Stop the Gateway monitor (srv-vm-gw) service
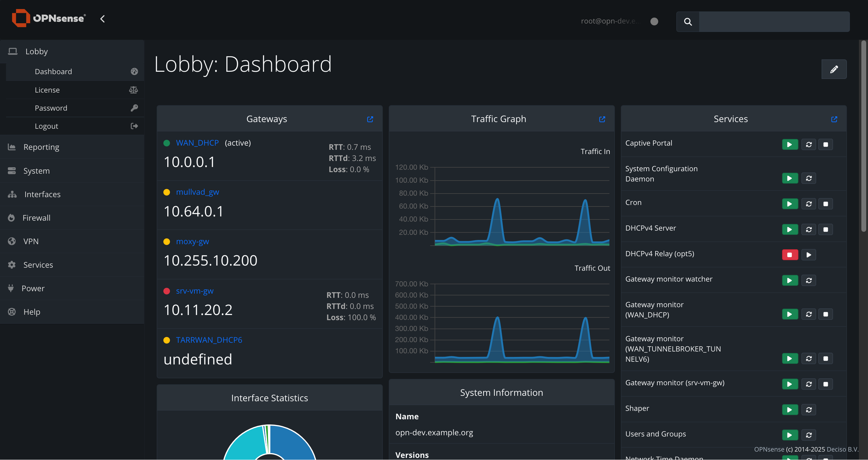The width and height of the screenshot is (868, 460). pyautogui.click(x=826, y=384)
